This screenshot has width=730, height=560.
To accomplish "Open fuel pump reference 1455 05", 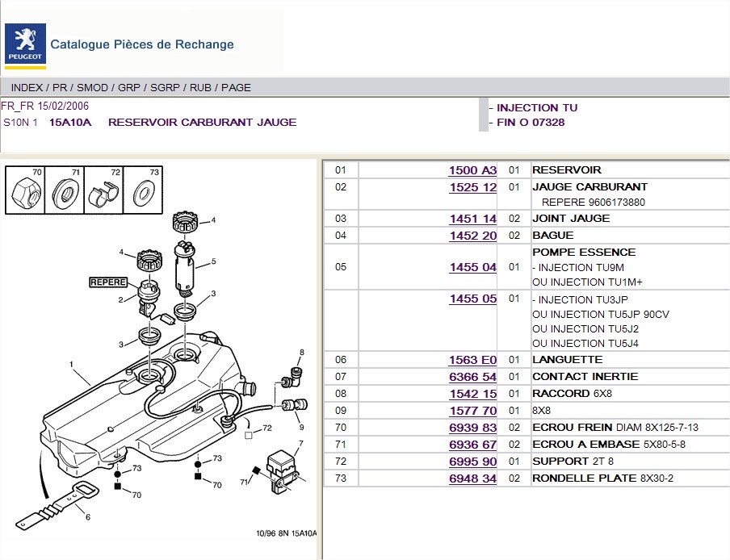I will click(472, 299).
